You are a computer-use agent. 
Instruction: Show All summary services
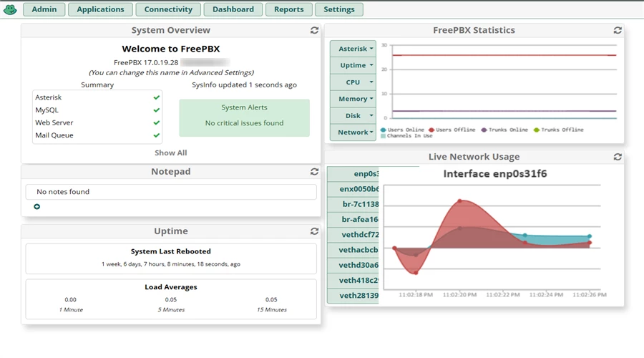tap(171, 153)
